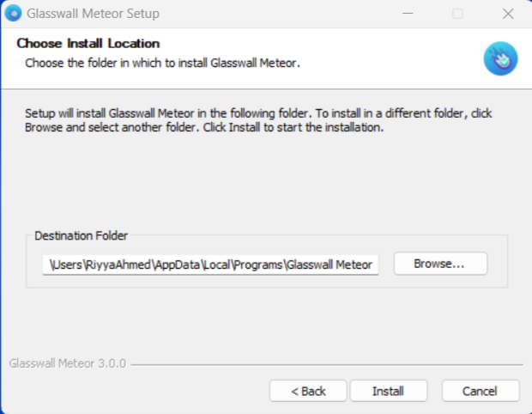Click the "Choose the folder in which" subtitle

tap(162, 63)
